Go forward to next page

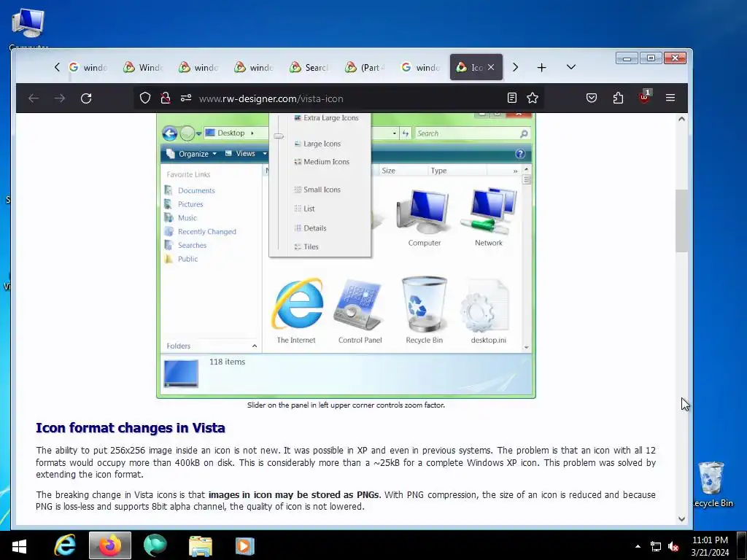tap(60, 98)
